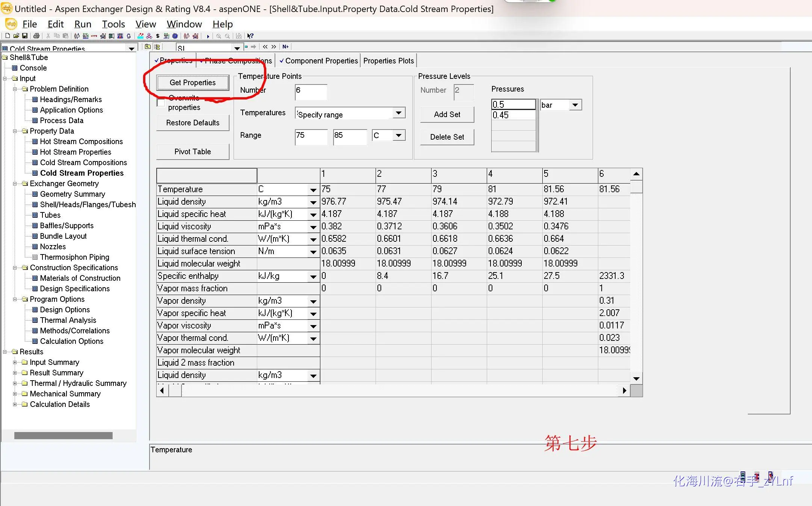
Task: Open the File menu
Action: [30, 24]
